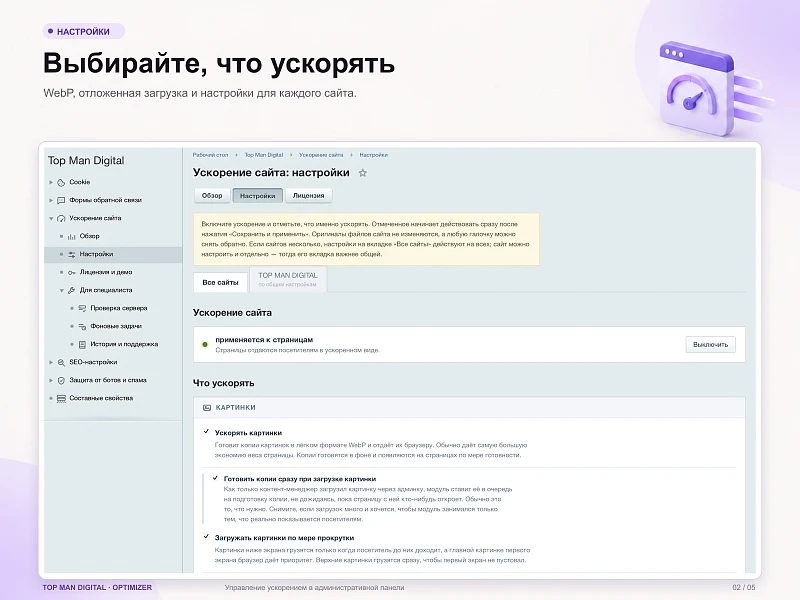Click the История и поддержка document icon
The image size is (800, 600).
[x=82, y=344]
